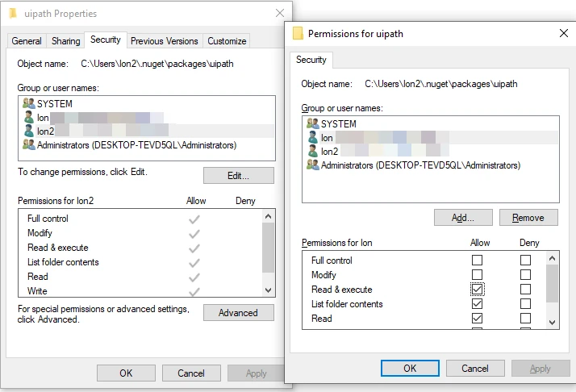Click the object path in uipath Properties window

click(157, 64)
